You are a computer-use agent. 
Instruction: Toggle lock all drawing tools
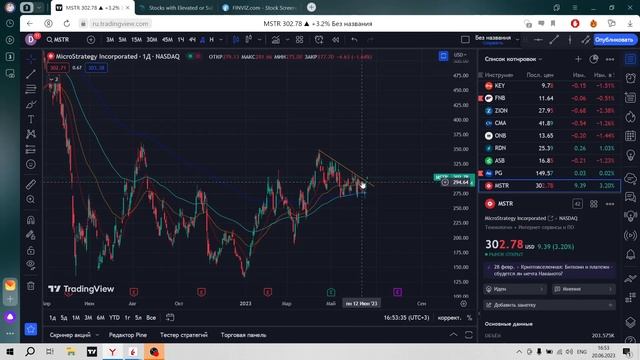[x=31, y=250]
